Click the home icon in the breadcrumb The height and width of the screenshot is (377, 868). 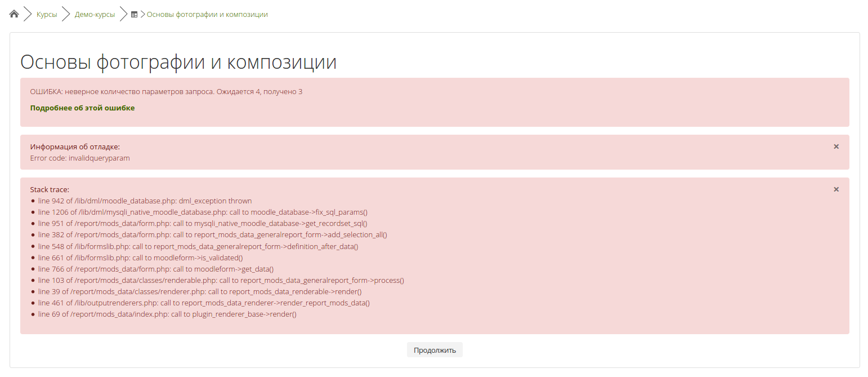14,15
